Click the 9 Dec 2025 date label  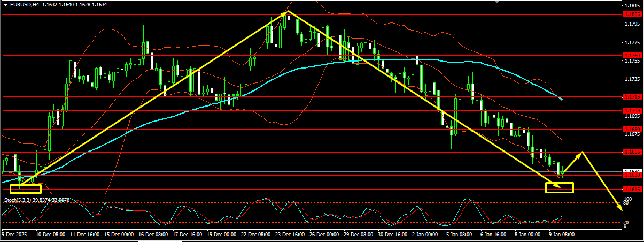pyautogui.click(x=14, y=235)
